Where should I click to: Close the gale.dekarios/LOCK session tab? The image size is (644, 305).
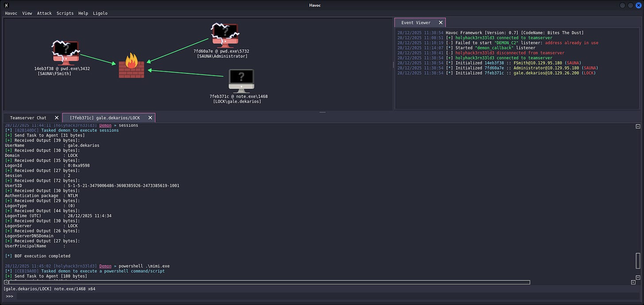150,118
